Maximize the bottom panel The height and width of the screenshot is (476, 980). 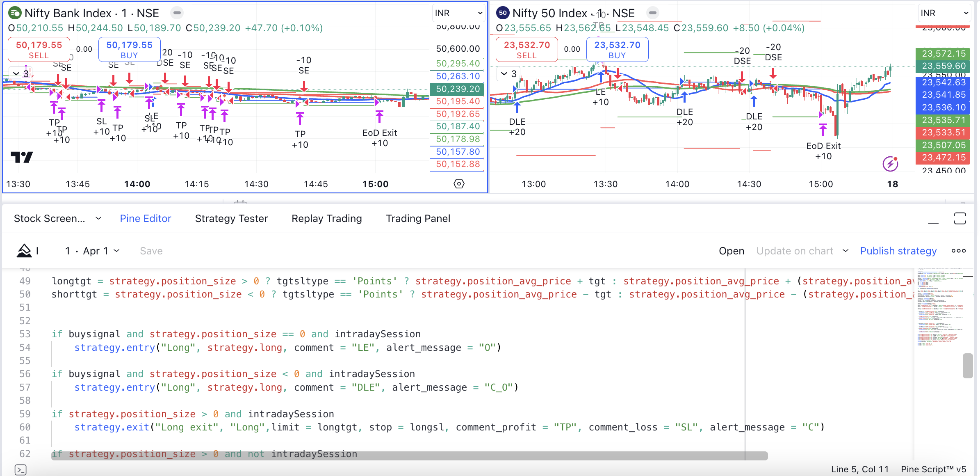coord(959,219)
